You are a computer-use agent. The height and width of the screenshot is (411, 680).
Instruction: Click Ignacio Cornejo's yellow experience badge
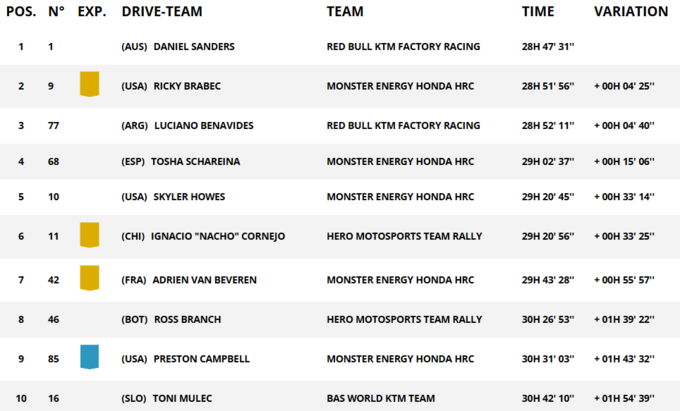tap(90, 235)
